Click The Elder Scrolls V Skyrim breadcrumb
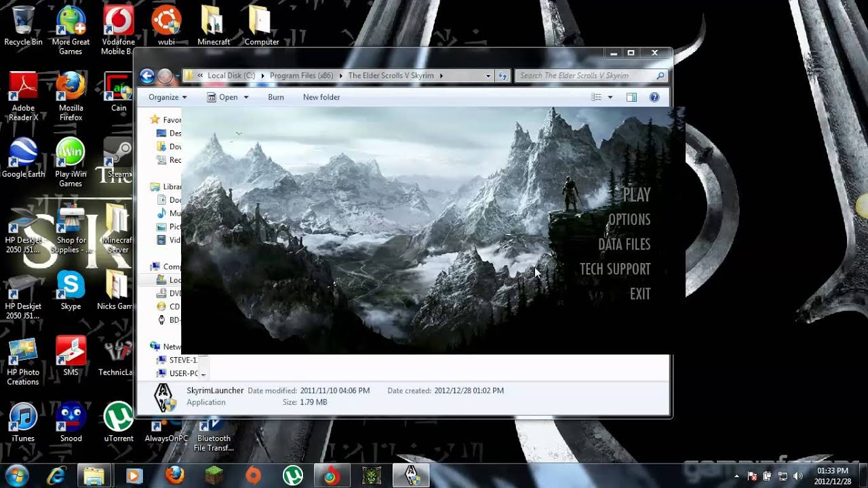This screenshot has height=488, width=868. pos(391,76)
